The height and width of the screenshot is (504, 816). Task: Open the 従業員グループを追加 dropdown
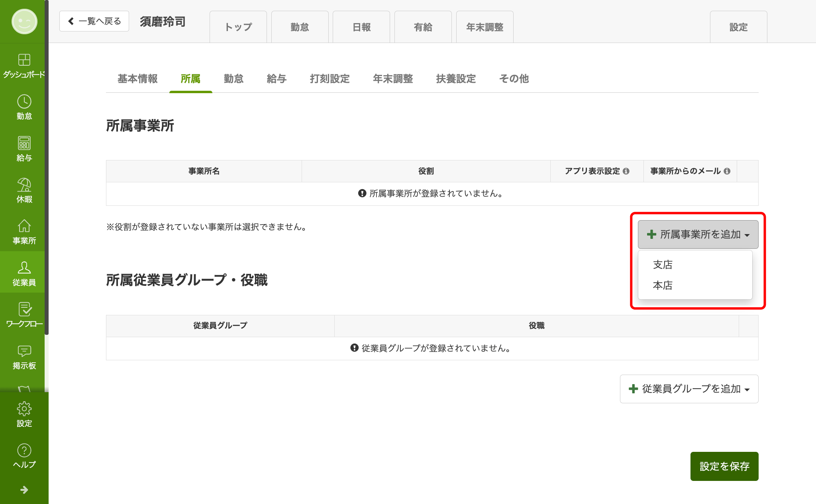click(689, 389)
